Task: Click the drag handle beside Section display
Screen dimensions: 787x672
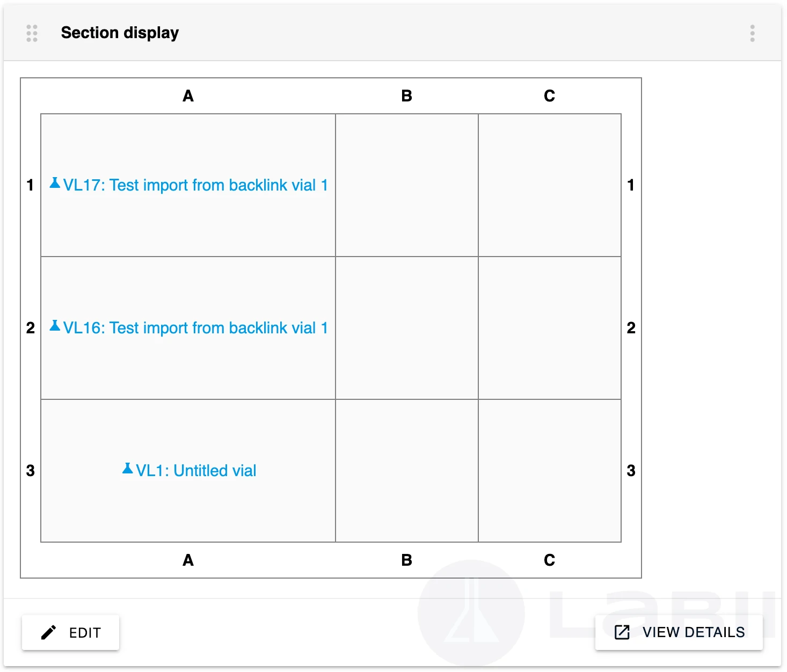Action: (x=32, y=33)
